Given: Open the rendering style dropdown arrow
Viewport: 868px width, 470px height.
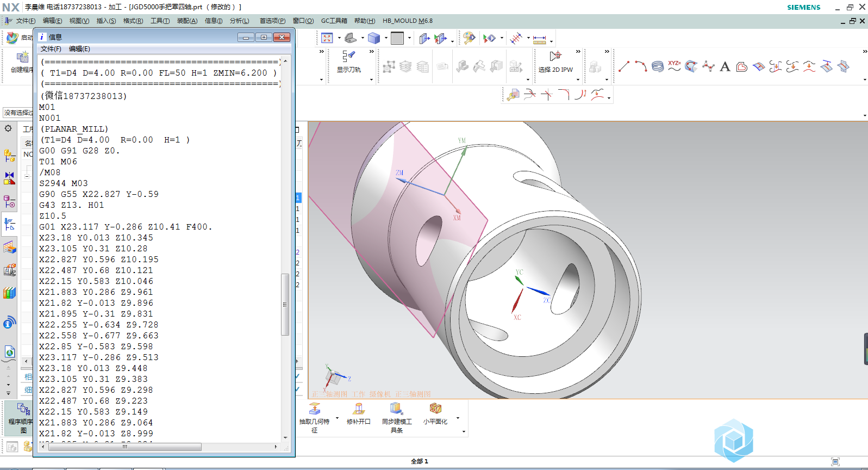Looking at the screenshot, I should point(386,39).
